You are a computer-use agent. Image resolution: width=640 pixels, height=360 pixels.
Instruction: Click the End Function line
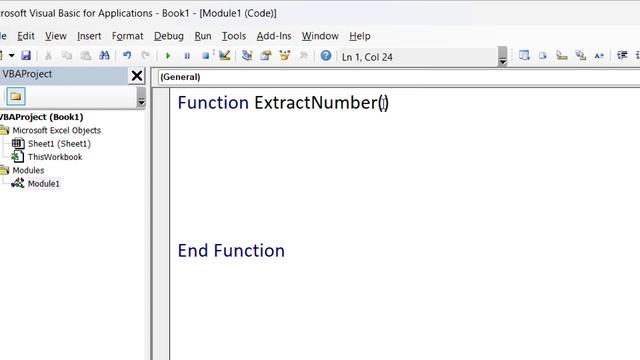(x=231, y=251)
